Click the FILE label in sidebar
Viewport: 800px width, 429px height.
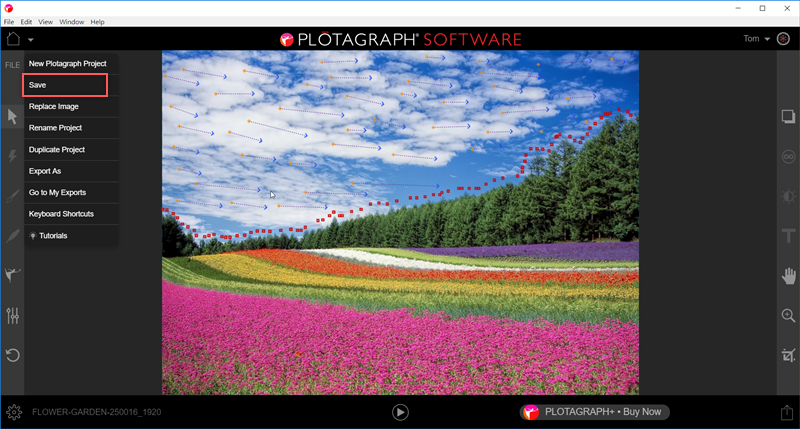pos(12,65)
